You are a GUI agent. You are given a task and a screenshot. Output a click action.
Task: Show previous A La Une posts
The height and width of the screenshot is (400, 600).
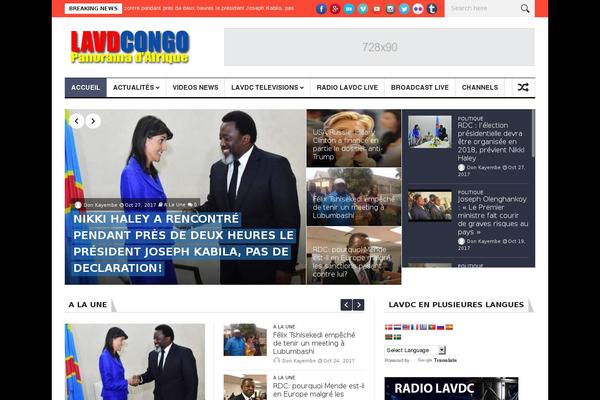click(346, 305)
